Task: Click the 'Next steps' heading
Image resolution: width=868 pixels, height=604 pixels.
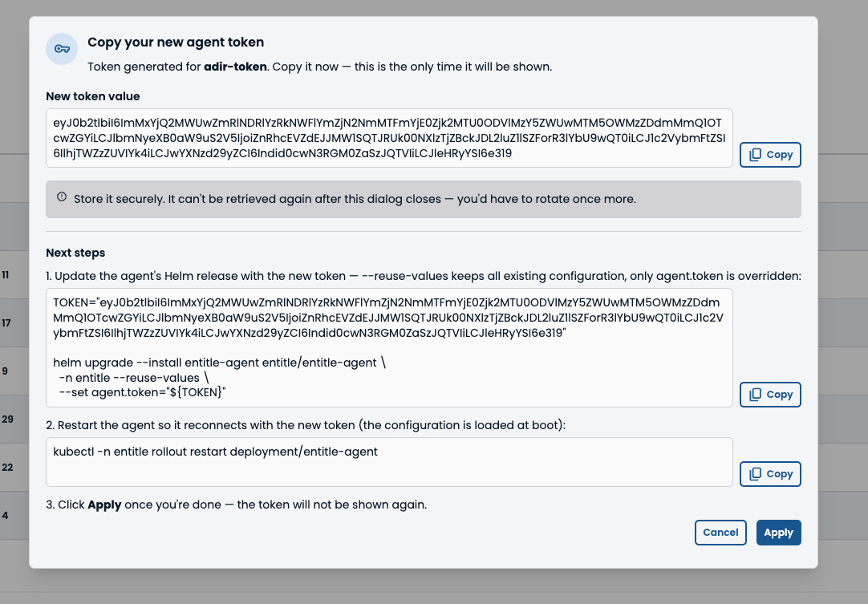Action: 75,253
